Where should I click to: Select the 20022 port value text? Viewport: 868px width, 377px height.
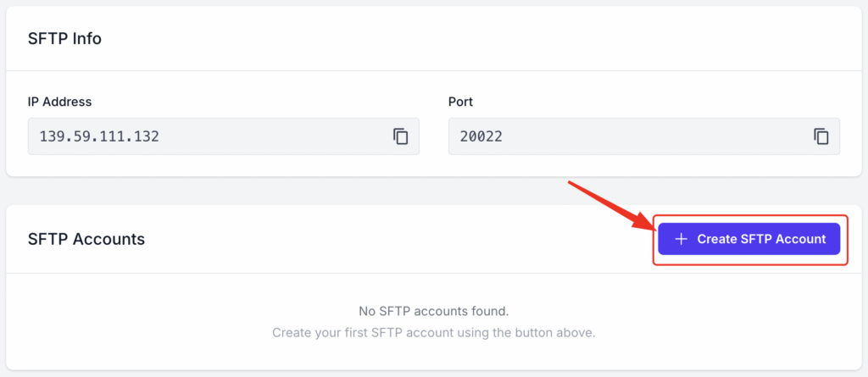click(481, 136)
